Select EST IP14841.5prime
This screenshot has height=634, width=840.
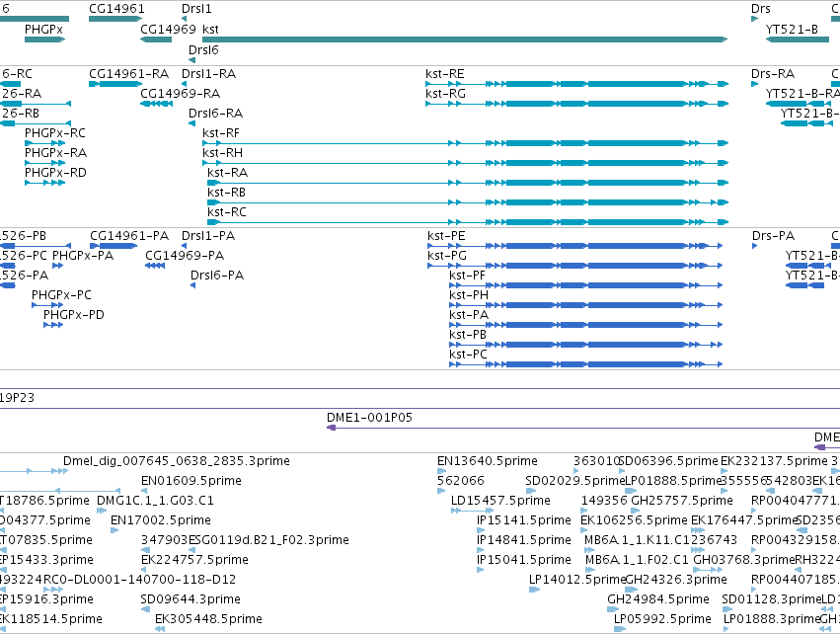[524, 540]
